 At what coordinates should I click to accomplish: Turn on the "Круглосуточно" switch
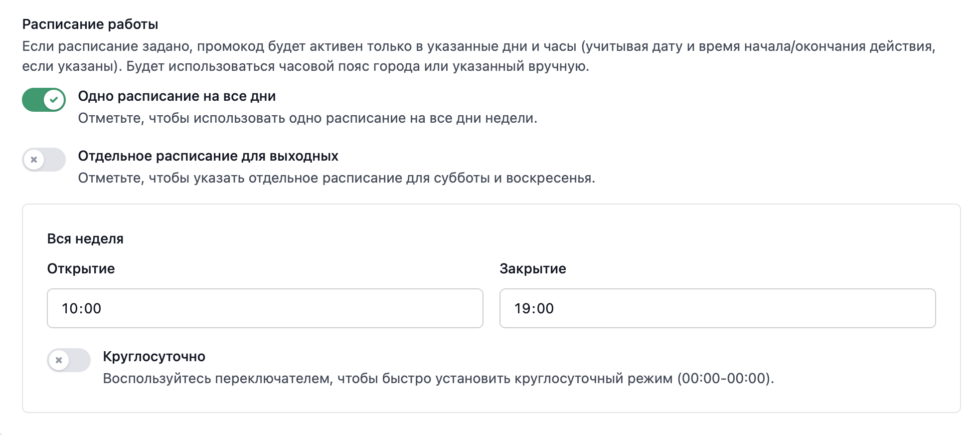69,360
